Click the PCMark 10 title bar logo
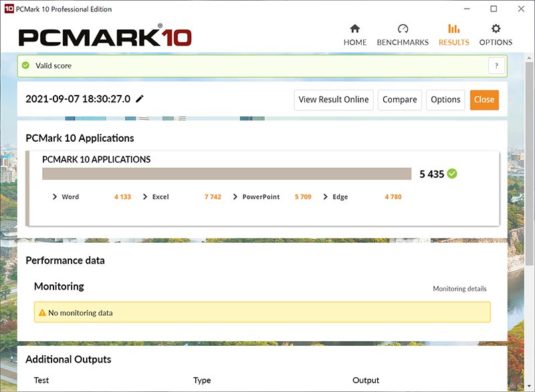 (9, 9)
